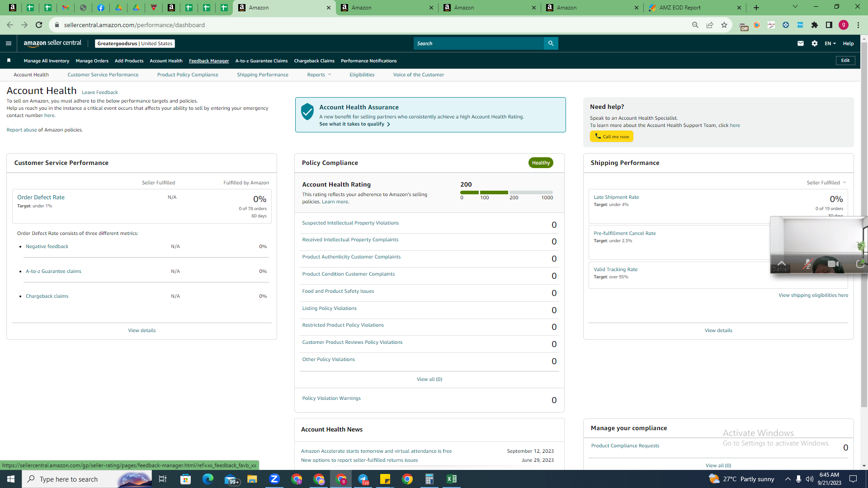
Task: Open Microsoft Edge from the taskbar
Action: tap(208, 479)
